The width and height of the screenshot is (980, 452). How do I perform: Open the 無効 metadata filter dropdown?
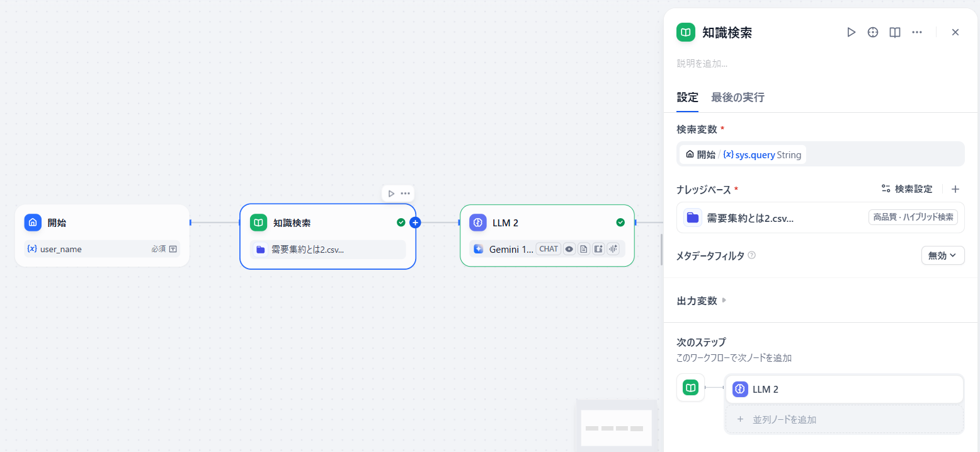pos(942,255)
